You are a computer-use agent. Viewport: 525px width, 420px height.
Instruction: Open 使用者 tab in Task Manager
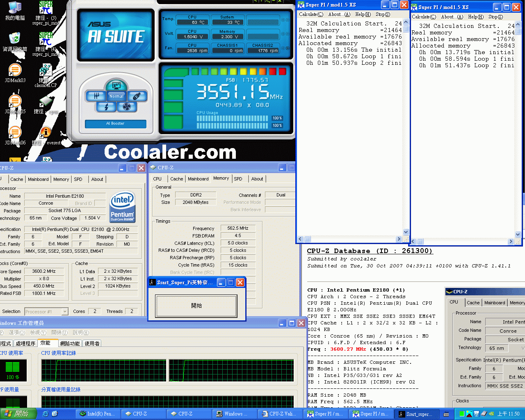pos(92,343)
